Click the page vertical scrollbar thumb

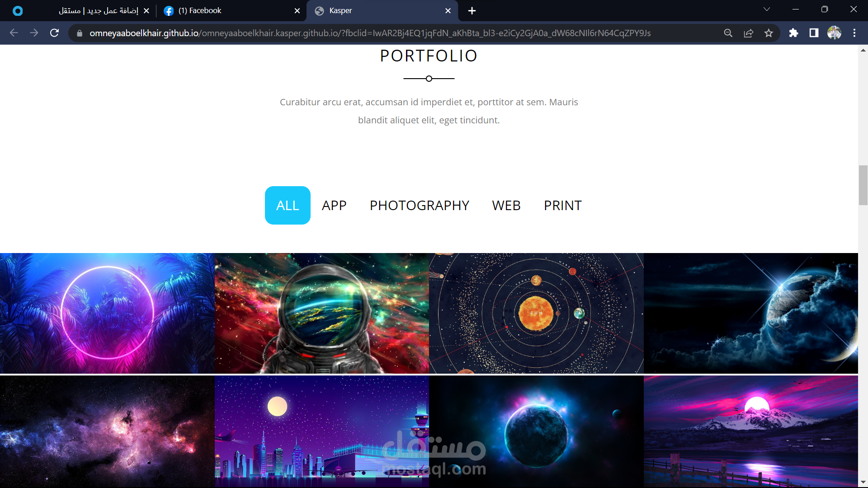tap(863, 185)
